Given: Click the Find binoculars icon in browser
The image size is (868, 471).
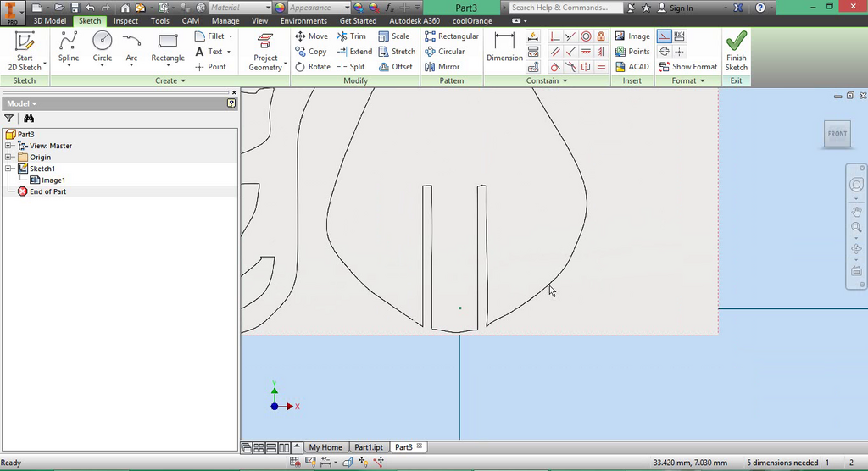Looking at the screenshot, I should pos(29,118).
